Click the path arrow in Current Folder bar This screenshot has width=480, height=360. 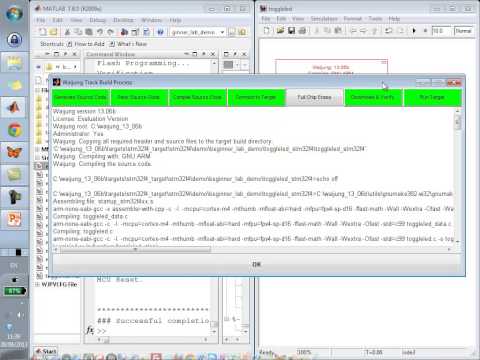click(x=75, y=67)
